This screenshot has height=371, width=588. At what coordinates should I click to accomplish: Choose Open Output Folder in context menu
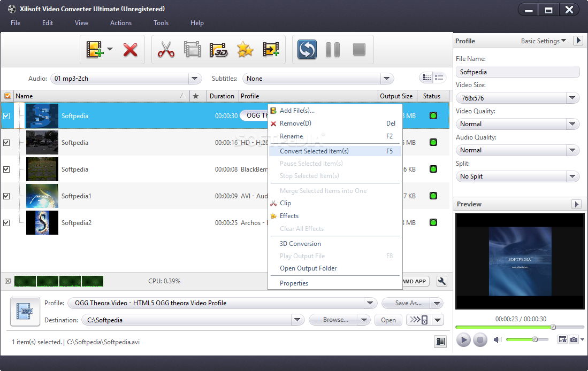335,268
